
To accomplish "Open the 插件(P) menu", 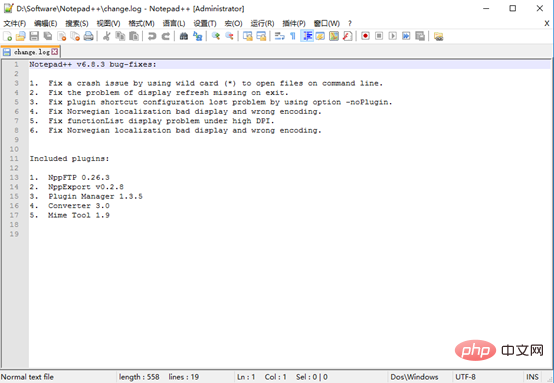I will (294, 23).
